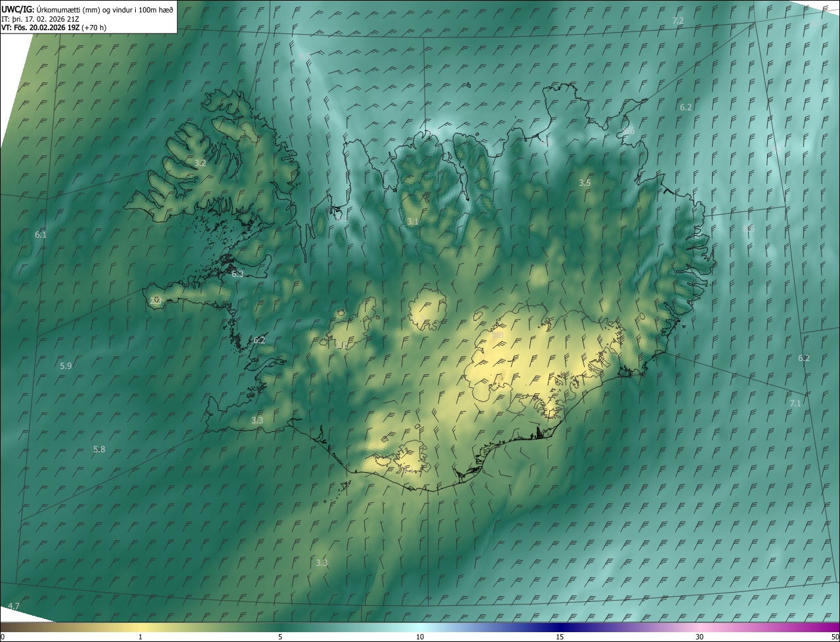Select the valid time 'VT: Fös. 20.02.2026 19Z'

(x=41, y=28)
